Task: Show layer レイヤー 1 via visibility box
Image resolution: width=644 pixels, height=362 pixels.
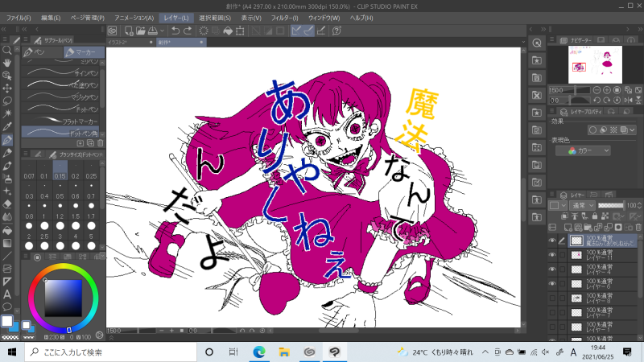Action: pos(552,327)
